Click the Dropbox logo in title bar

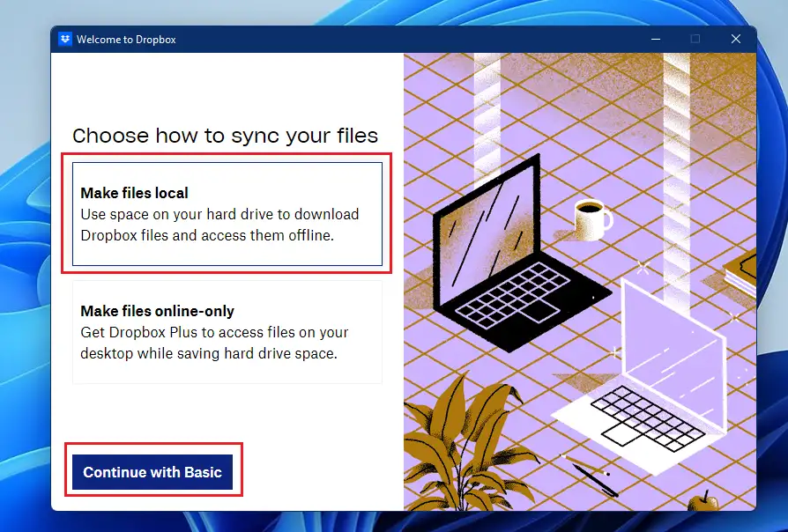pos(65,39)
